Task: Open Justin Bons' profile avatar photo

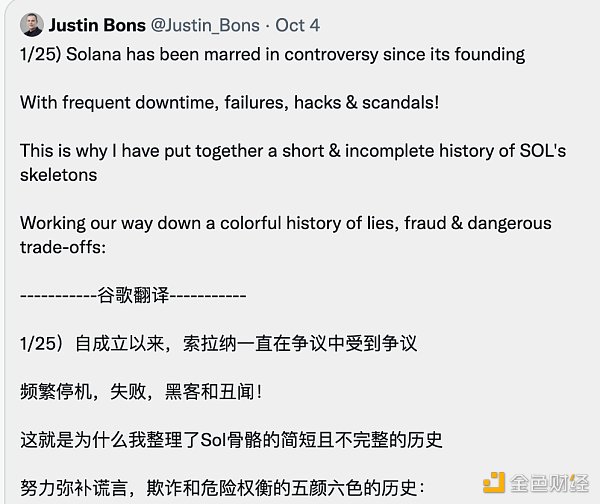Action: [x=31, y=25]
